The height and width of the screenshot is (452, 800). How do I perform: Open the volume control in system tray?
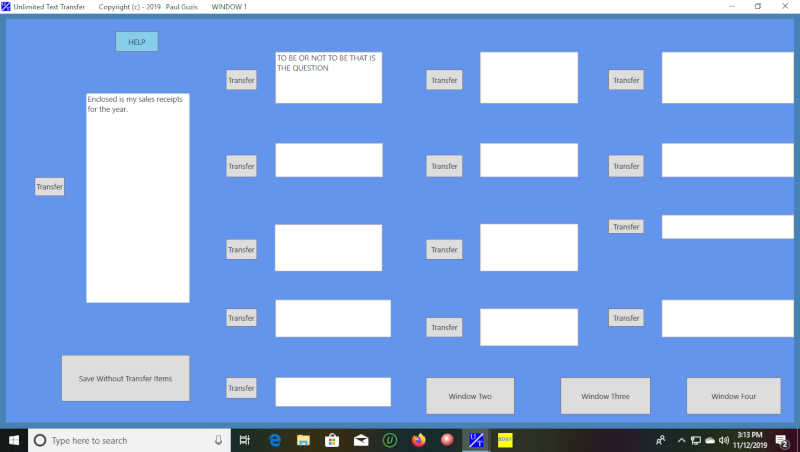coord(723,440)
